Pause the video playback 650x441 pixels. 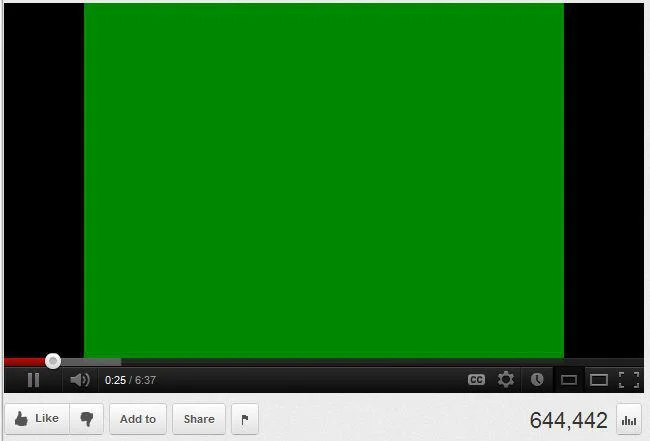click(x=33, y=380)
